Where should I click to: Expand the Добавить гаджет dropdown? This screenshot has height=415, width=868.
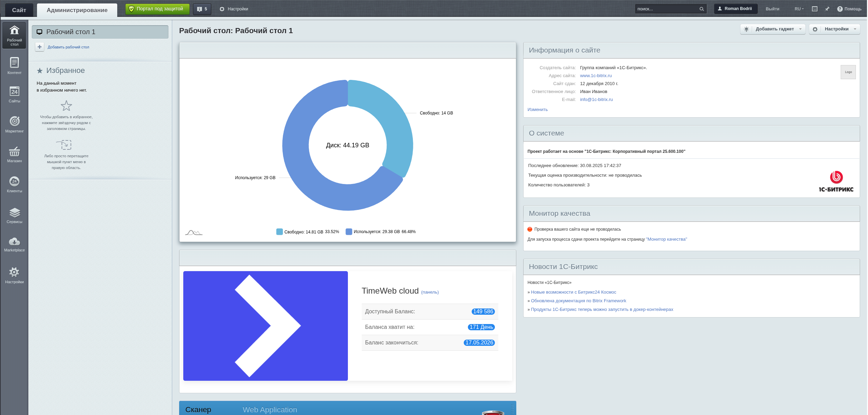(x=774, y=29)
